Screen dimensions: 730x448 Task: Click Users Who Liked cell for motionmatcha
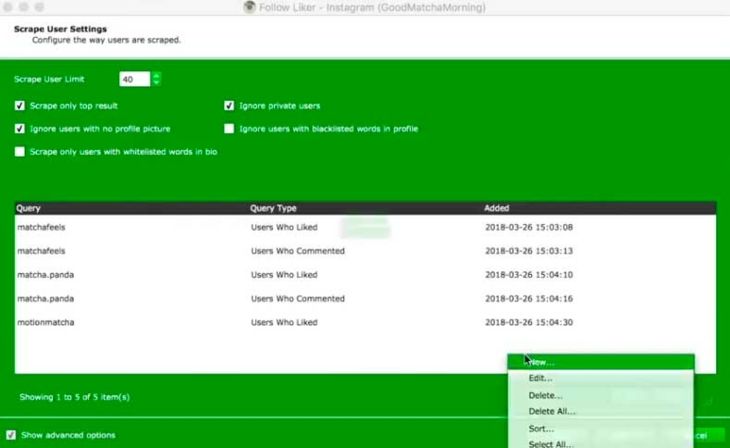pyautogui.click(x=284, y=322)
